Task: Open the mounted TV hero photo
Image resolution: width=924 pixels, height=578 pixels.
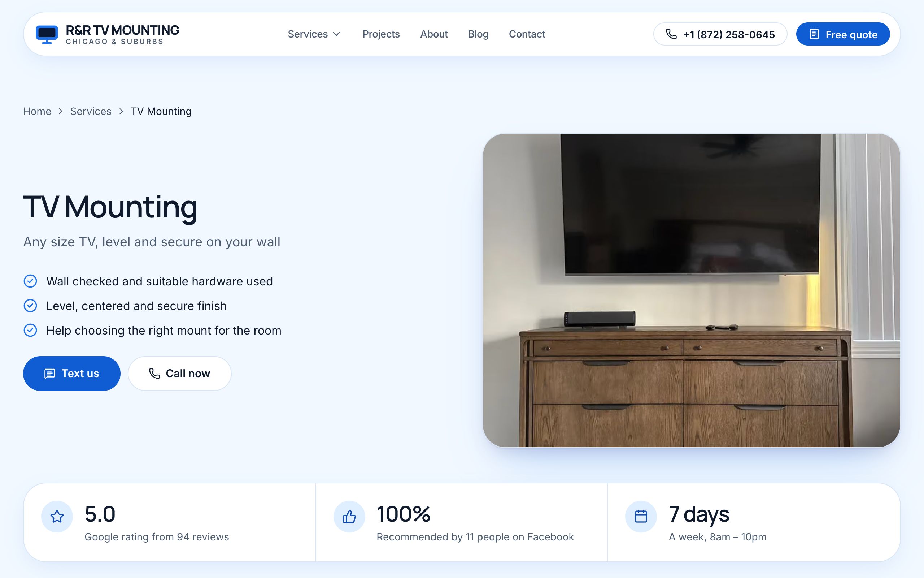Action: pos(691,290)
